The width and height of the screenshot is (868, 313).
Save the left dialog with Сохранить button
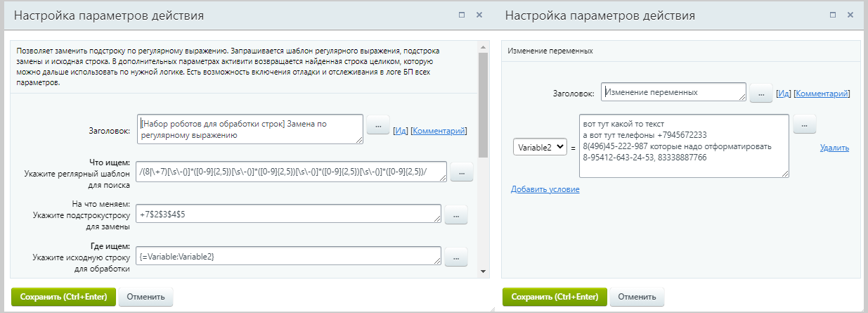click(x=63, y=297)
